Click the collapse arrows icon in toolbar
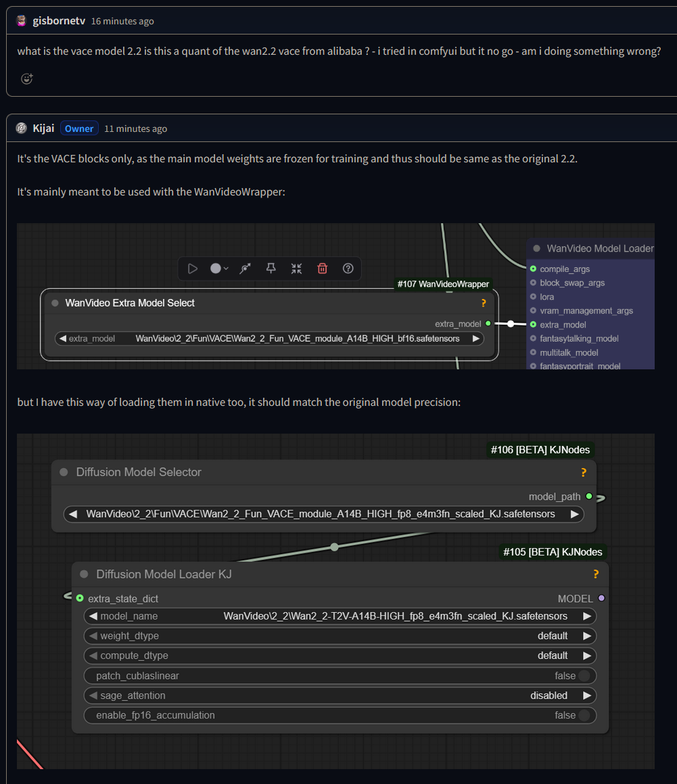The width and height of the screenshot is (677, 784). (296, 269)
